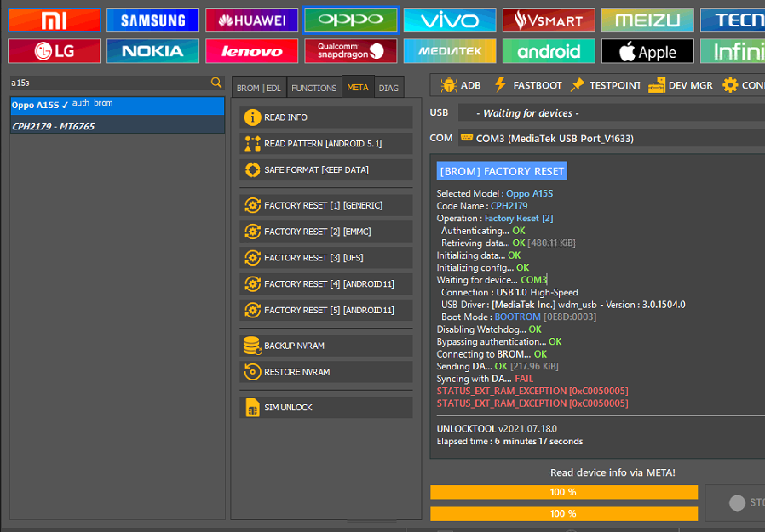Select the LG brand tile
Viewport: 765px width, 532px height.
tap(55, 51)
